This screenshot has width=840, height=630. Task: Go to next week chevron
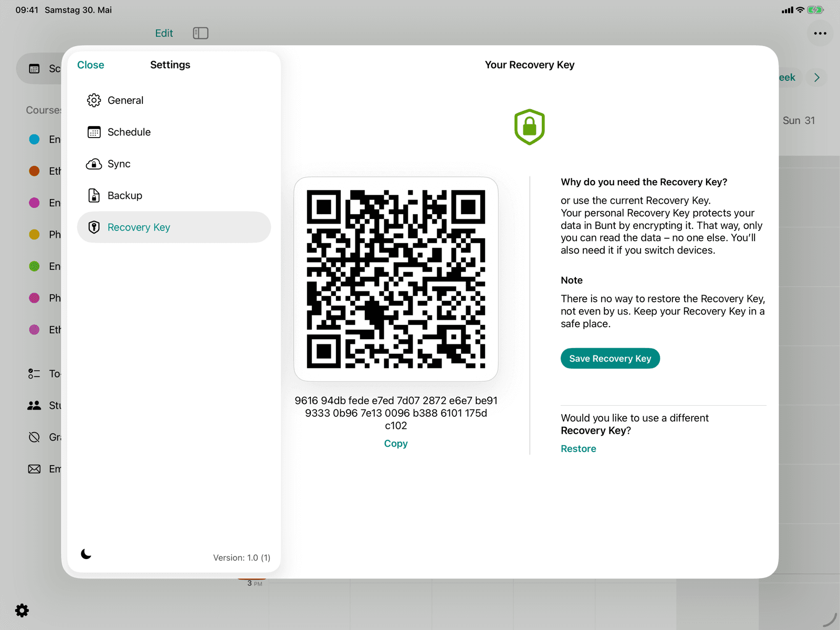(817, 78)
